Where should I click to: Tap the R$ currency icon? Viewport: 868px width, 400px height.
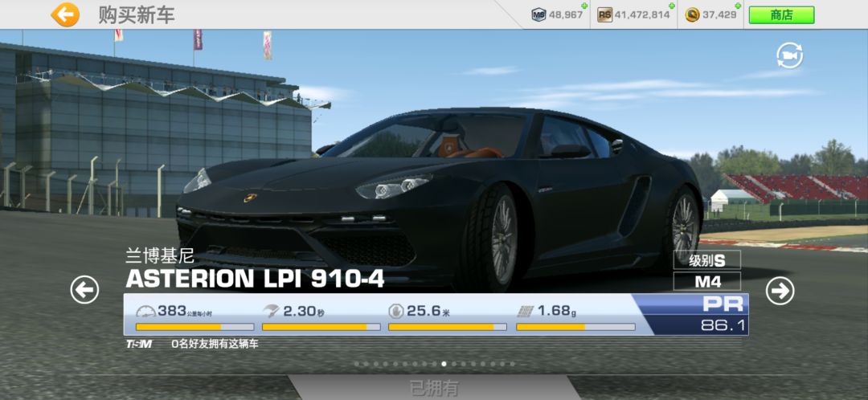[604, 15]
